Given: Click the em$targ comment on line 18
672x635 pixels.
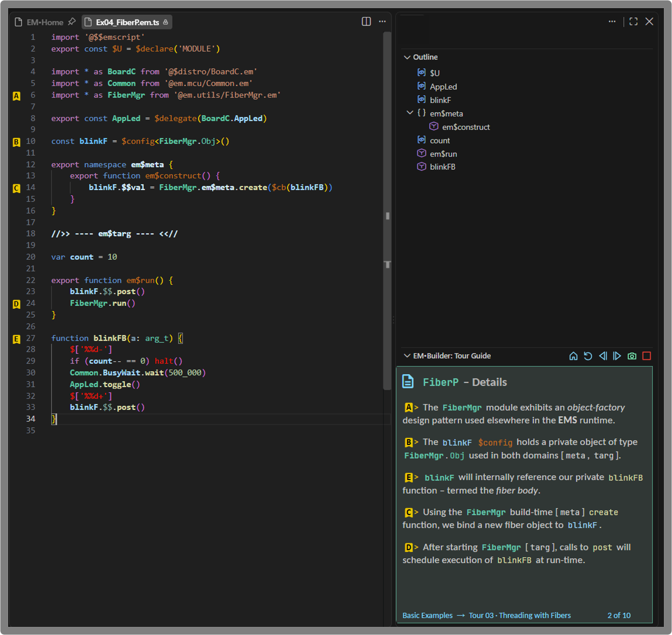Looking at the screenshot, I should click(114, 234).
